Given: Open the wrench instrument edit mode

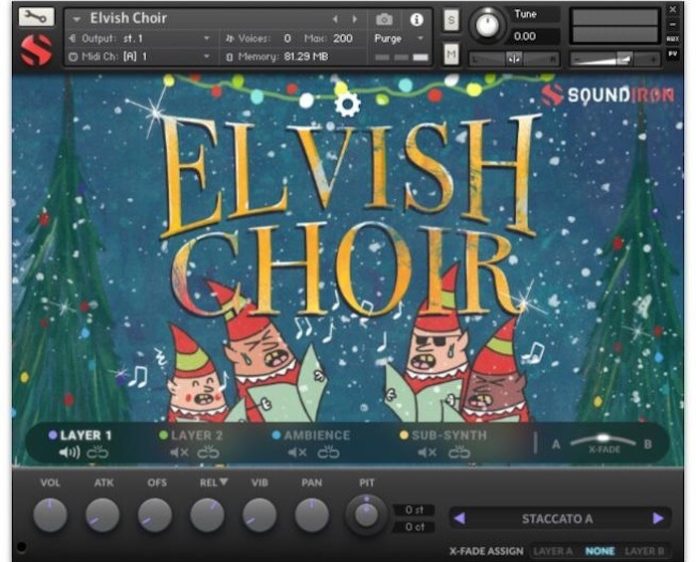Looking at the screenshot, I should tap(36, 17).
